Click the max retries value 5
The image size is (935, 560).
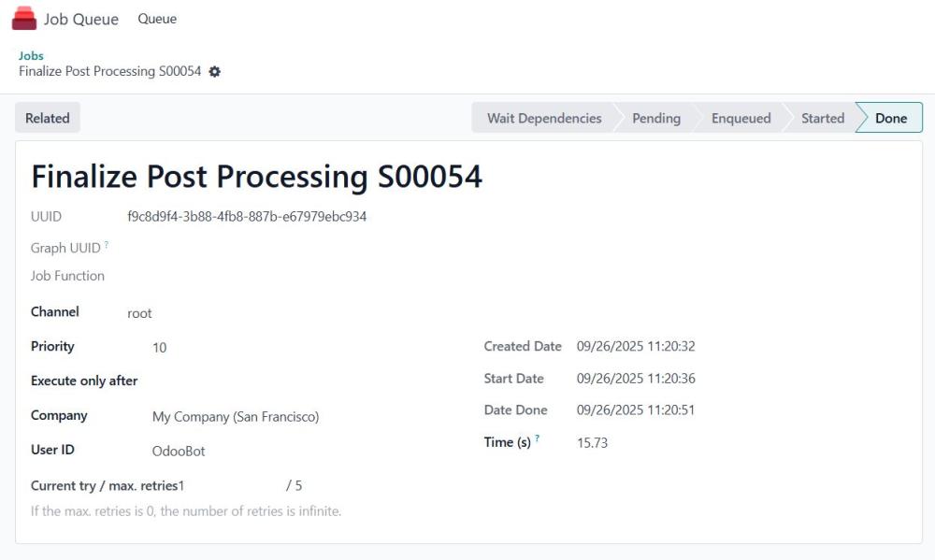[298, 486]
